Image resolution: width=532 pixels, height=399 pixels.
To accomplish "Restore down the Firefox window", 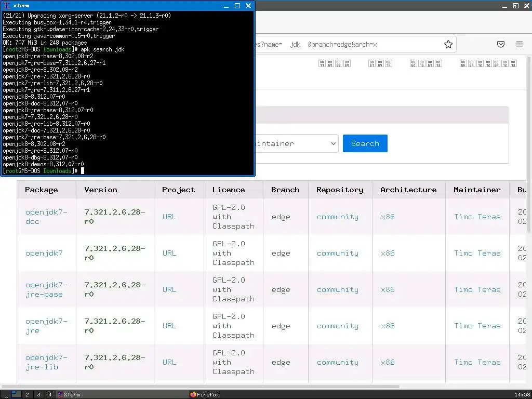I will tap(516, 6).
